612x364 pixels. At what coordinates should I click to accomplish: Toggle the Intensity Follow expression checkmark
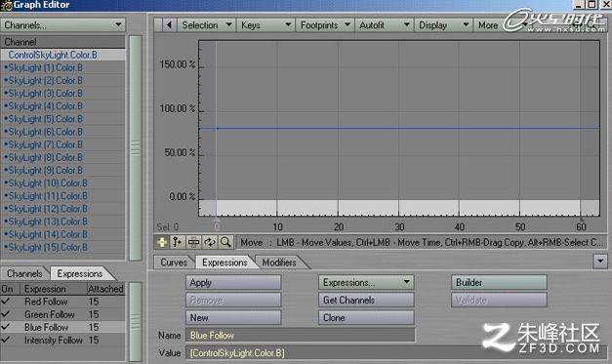pos(6,340)
